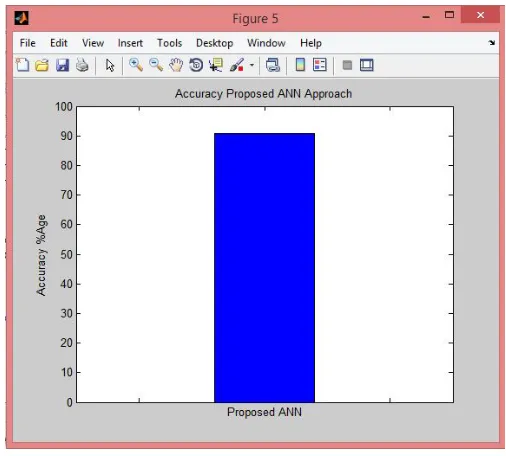Expand the Brush tool color dropdown arrow
The width and height of the screenshot is (506, 456).
[x=252, y=65]
